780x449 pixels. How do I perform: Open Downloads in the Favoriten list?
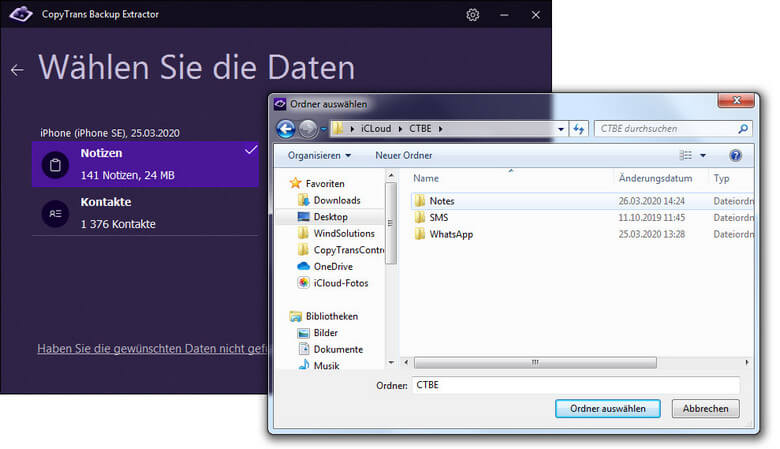click(337, 200)
